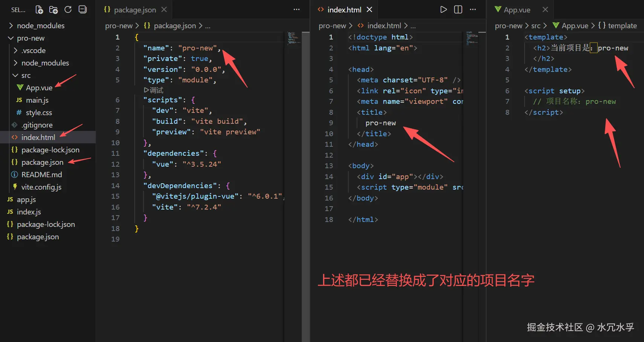Click pro-new breadcrumb in the package.json editor

tap(119, 26)
